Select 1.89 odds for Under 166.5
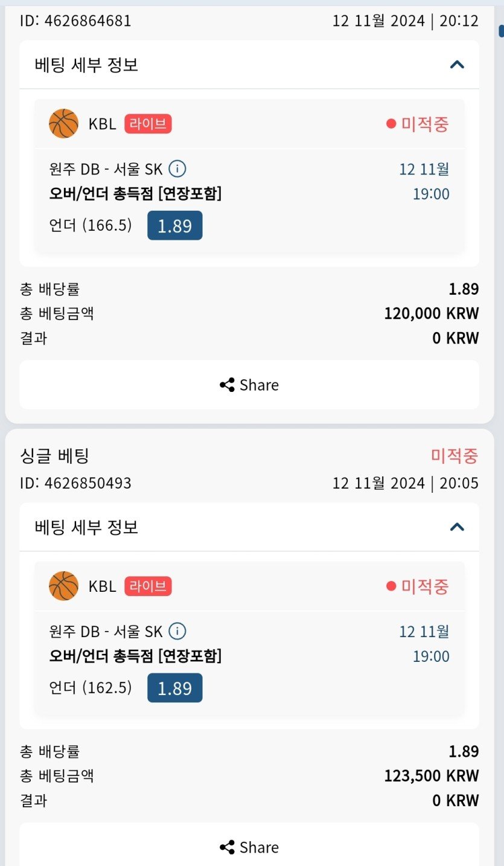504x866 pixels. [174, 226]
